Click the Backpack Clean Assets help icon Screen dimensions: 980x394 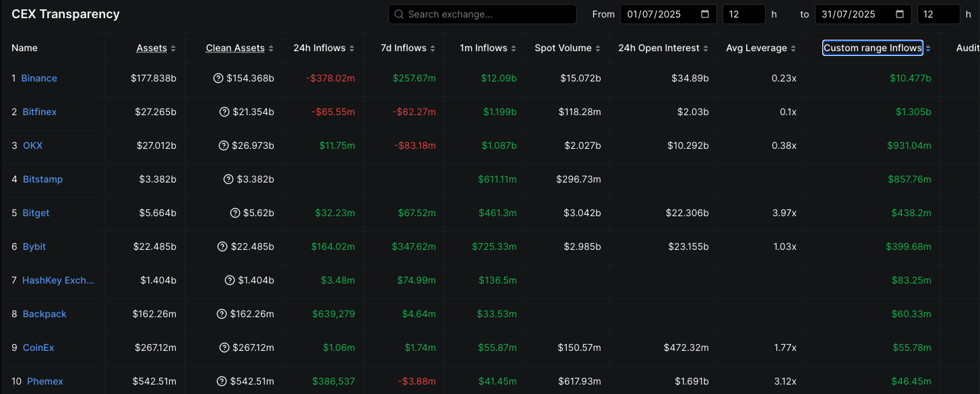pyautogui.click(x=222, y=314)
